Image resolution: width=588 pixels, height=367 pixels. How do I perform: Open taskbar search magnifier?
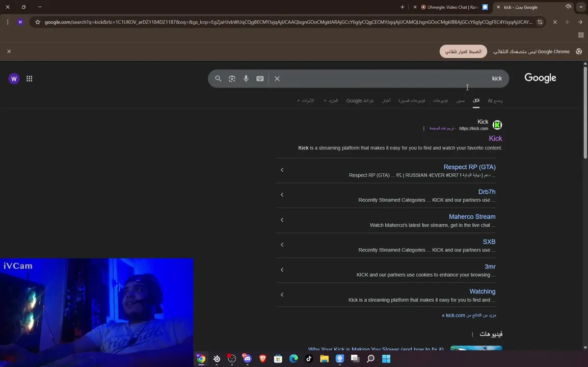click(x=370, y=359)
